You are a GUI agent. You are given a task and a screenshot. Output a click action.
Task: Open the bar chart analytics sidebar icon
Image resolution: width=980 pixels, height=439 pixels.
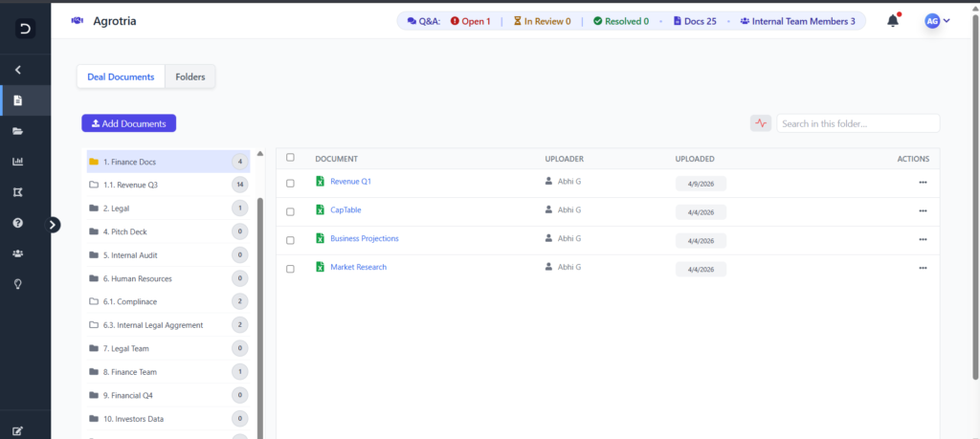[x=17, y=162]
